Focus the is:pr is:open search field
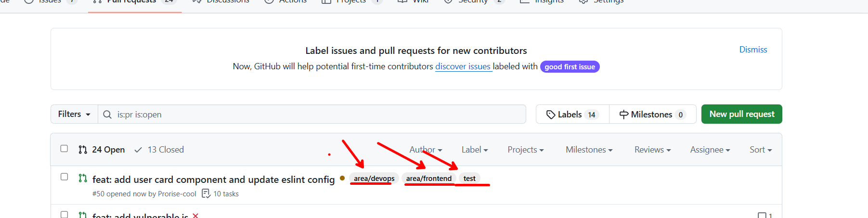The width and height of the screenshot is (868, 218). click(318, 115)
